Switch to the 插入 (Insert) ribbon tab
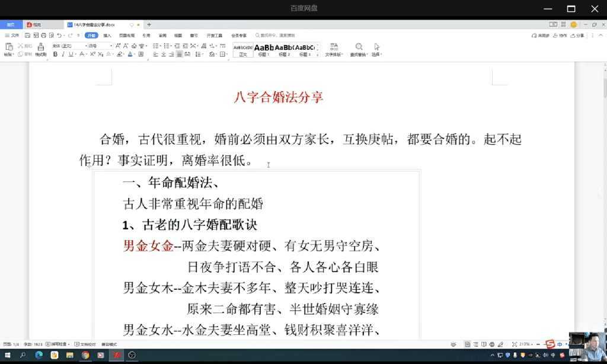This screenshot has width=607, height=364. pyautogui.click(x=107, y=36)
